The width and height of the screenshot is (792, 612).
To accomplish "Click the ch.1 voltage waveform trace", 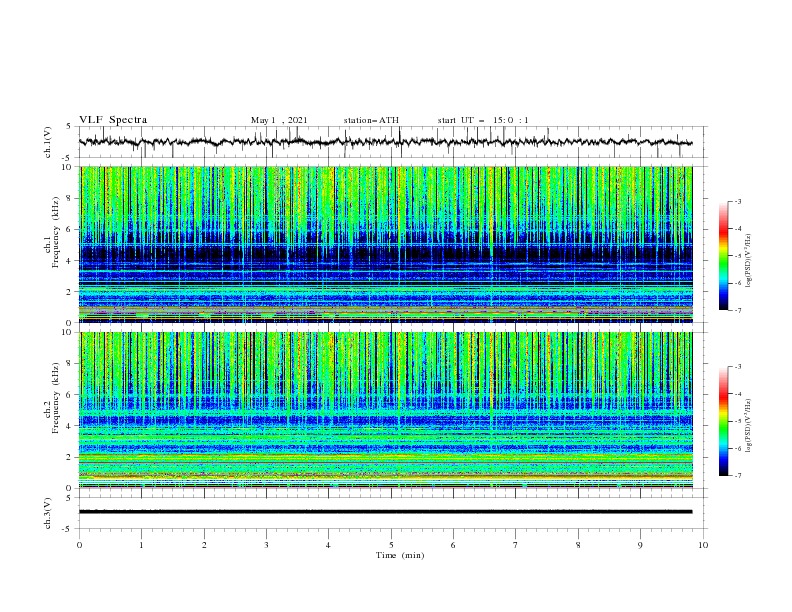I will (385, 142).
